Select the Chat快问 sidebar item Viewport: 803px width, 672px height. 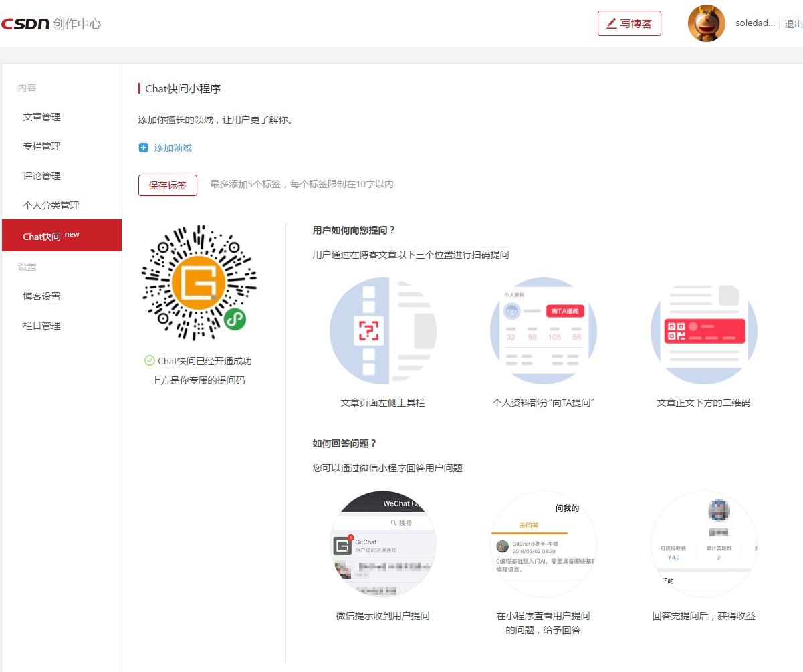(x=62, y=235)
